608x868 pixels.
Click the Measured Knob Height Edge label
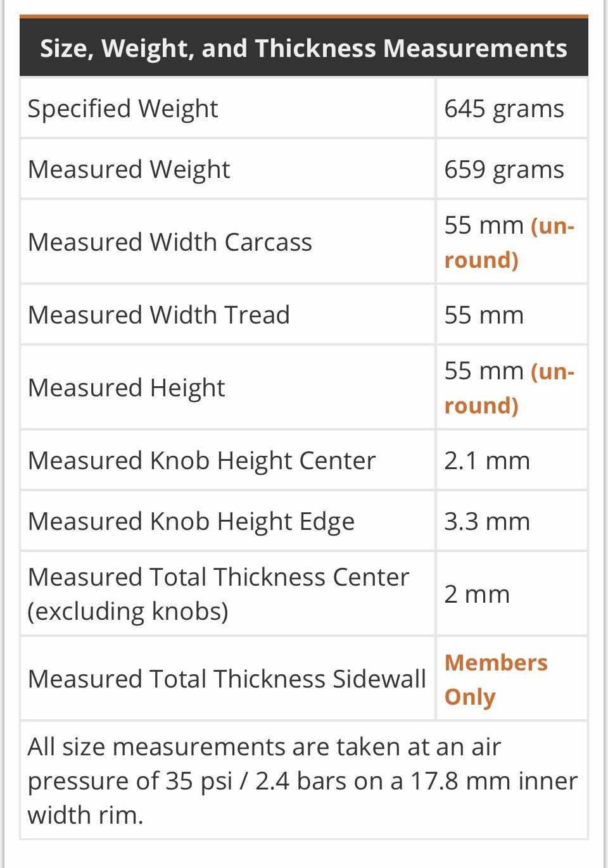pyautogui.click(x=191, y=521)
